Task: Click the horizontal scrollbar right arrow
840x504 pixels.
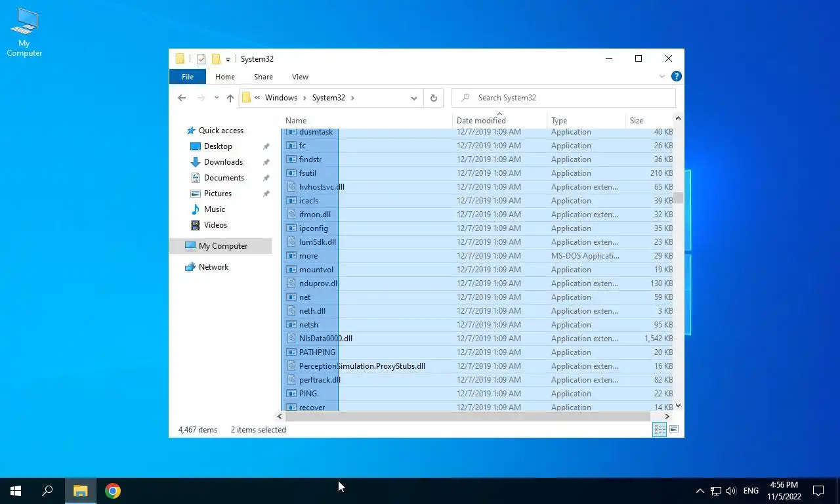Action: pos(667,416)
